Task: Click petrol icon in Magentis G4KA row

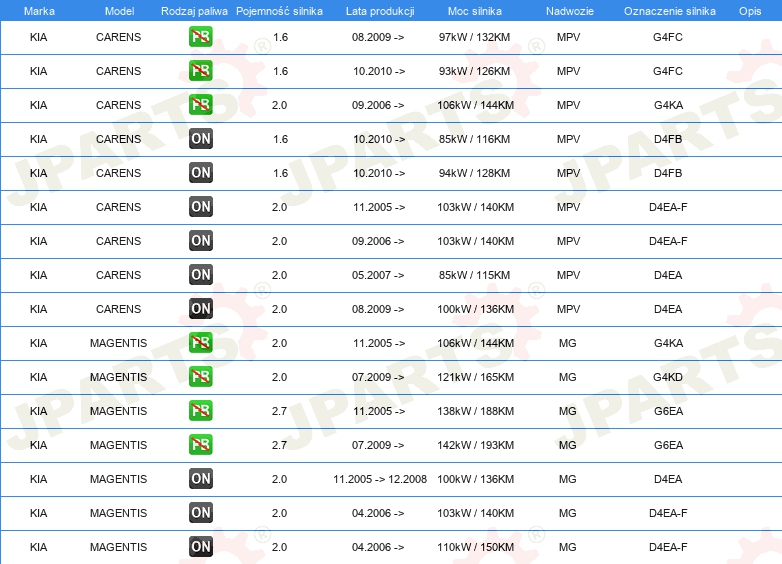Action: point(200,343)
